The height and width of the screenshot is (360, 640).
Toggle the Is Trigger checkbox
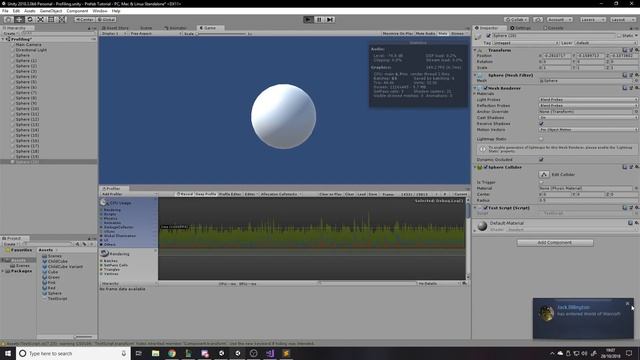[541, 182]
